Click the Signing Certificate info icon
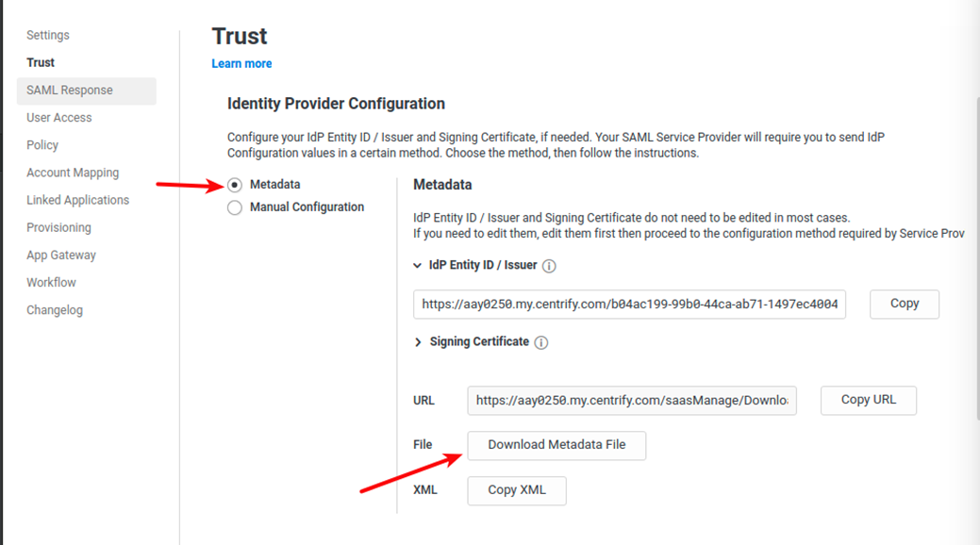The width and height of the screenshot is (980, 545). tap(540, 342)
